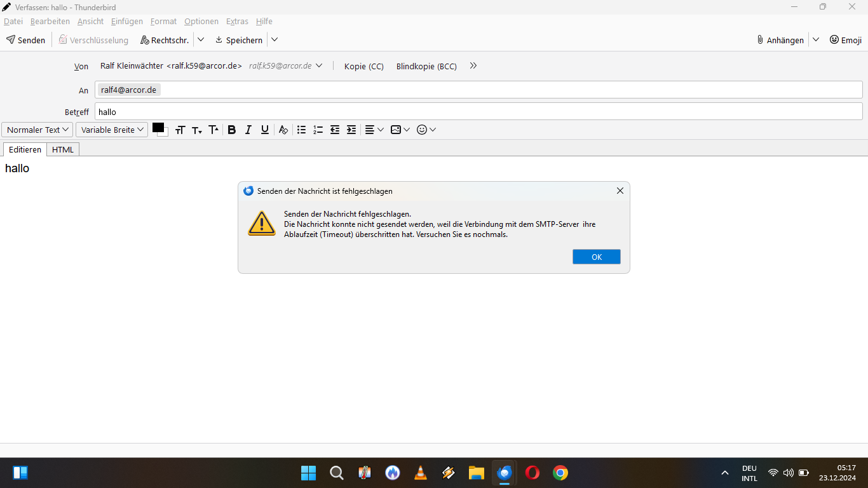Click OK in the send failure dialog
The height and width of the screenshot is (488, 868).
click(x=596, y=257)
